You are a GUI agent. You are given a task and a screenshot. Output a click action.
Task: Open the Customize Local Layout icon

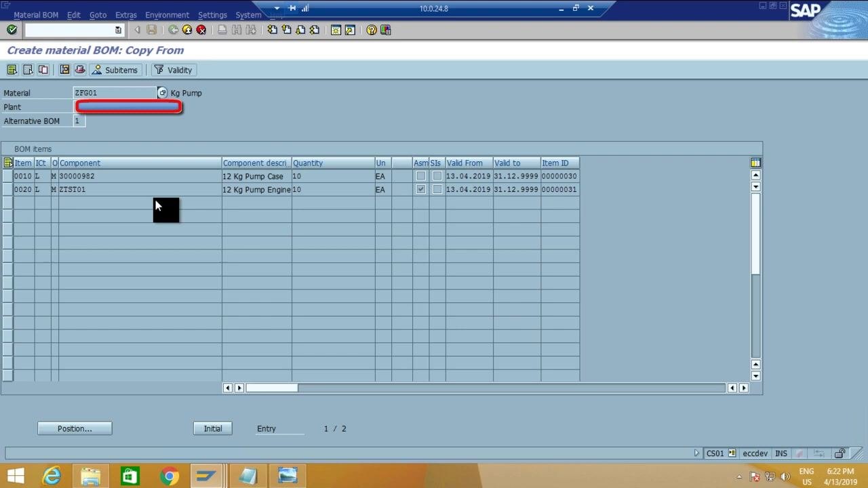click(386, 30)
